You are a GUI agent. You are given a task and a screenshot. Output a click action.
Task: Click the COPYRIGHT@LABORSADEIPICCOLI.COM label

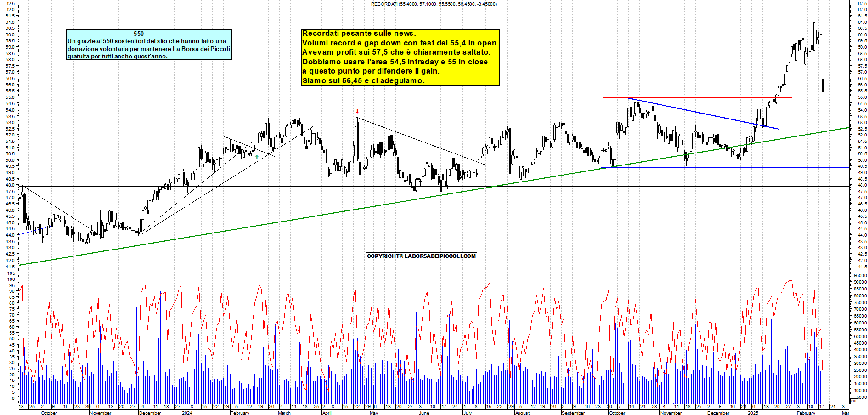pos(422,256)
